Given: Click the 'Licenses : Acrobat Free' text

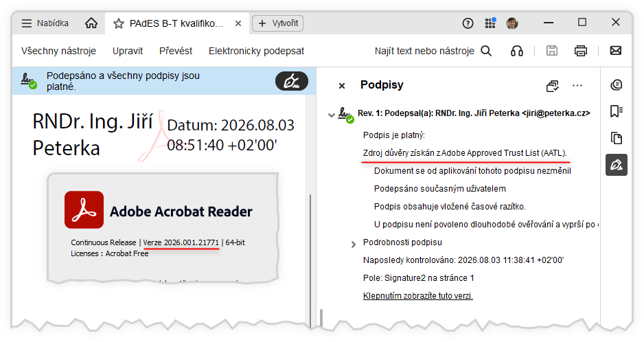Looking at the screenshot, I should pyautogui.click(x=109, y=253).
